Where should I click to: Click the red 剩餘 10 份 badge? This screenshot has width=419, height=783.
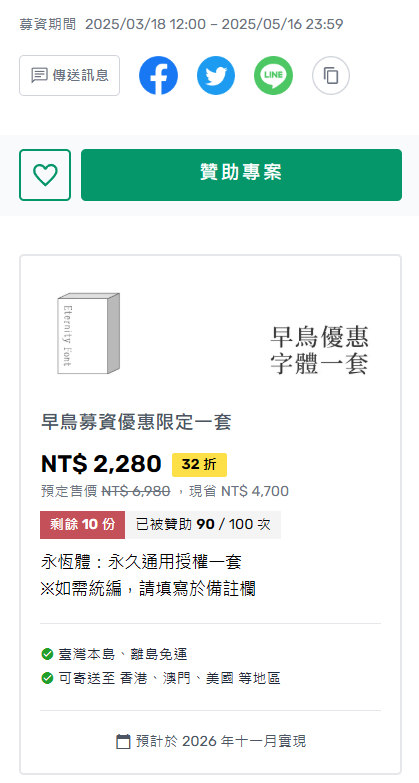coord(82,525)
